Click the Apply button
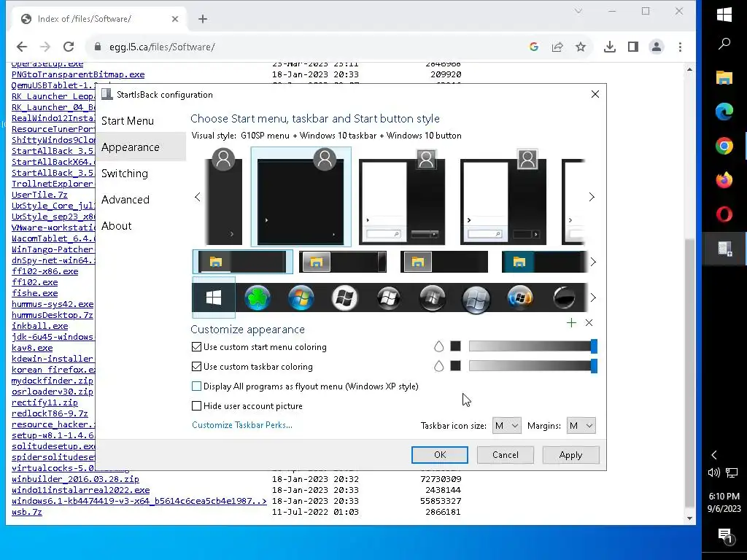The width and height of the screenshot is (747, 560). pos(570,455)
